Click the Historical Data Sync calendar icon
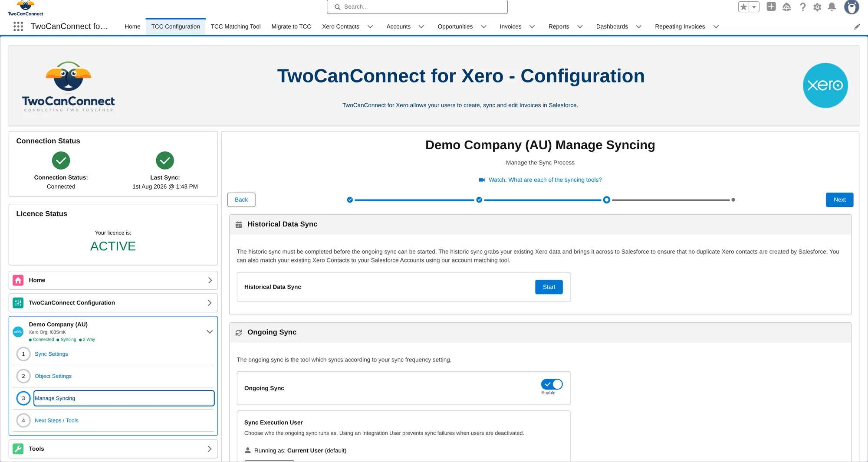Image resolution: width=868 pixels, height=462 pixels. (239, 225)
